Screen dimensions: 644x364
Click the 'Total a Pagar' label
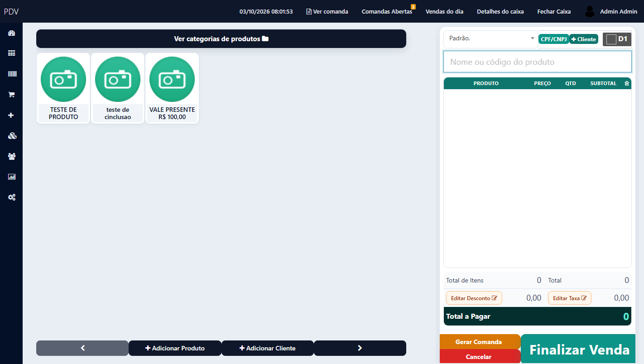tap(468, 316)
